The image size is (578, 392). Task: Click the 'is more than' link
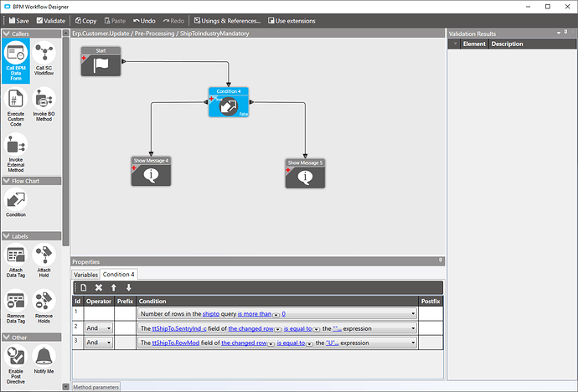255,314
